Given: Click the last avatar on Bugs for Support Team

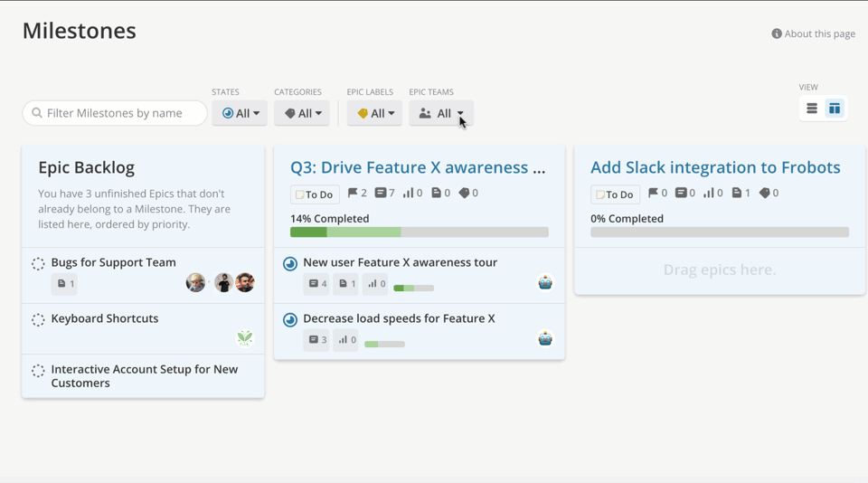Looking at the screenshot, I should (x=245, y=282).
